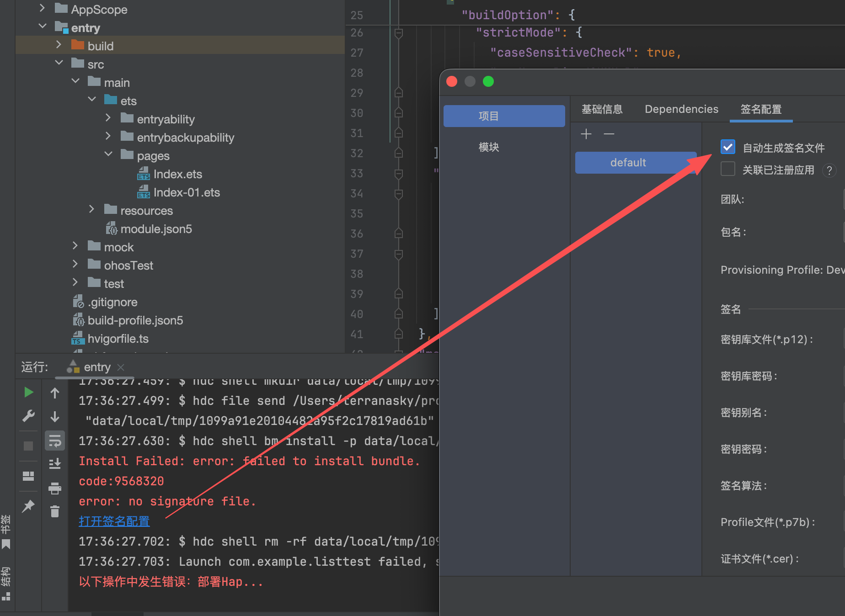
Task: Open Index-01.ets file
Action: (x=187, y=192)
